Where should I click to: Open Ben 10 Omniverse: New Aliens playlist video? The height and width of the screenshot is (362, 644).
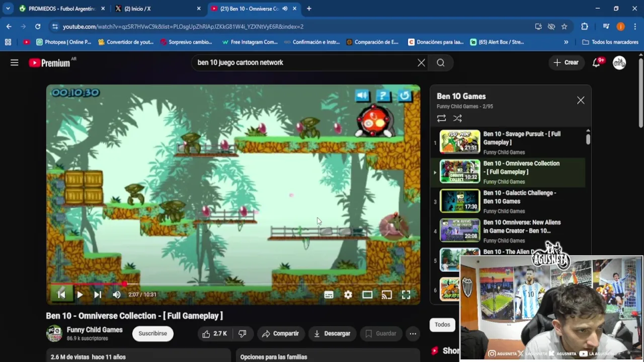coord(508,231)
